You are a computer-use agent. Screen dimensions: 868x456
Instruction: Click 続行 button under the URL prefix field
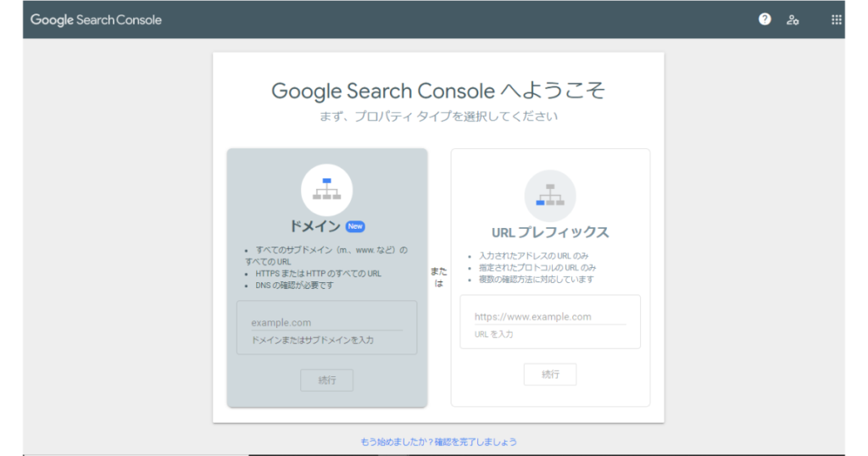(x=549, y=375)
